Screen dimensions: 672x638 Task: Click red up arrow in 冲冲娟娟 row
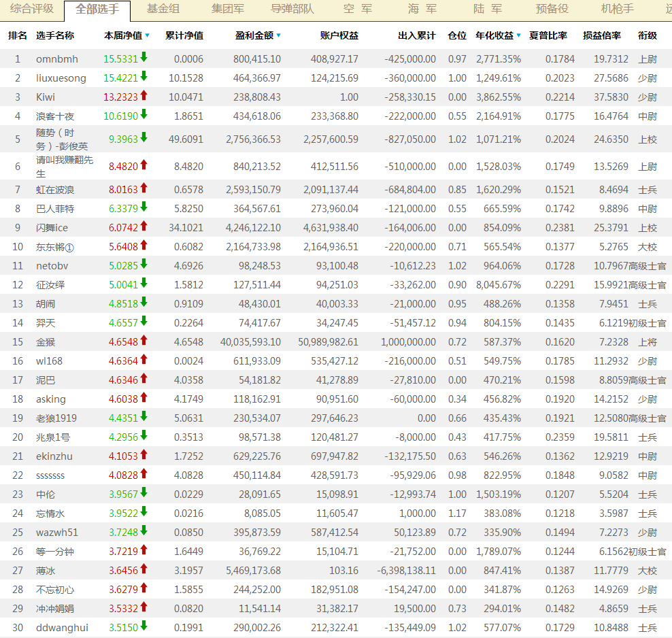144,607
